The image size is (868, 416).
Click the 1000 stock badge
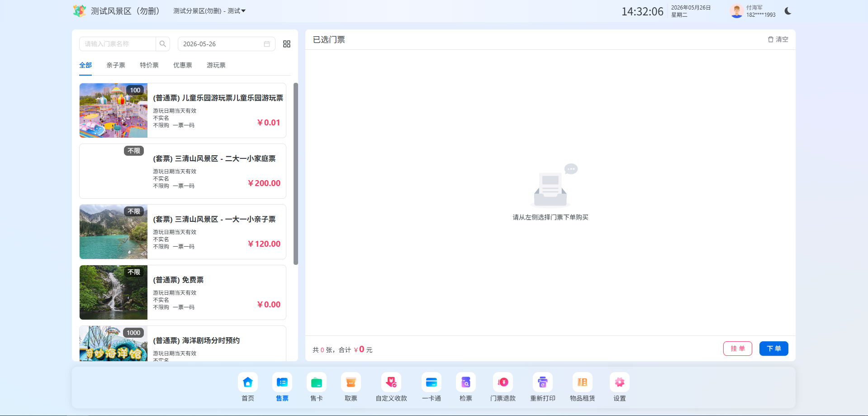[x=133, y=333]
